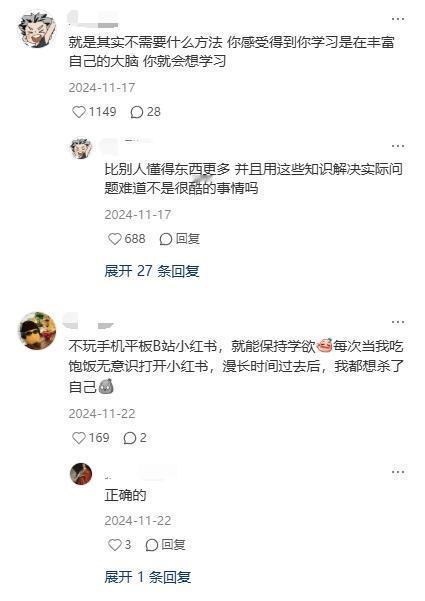Open the 28 replies comment bubble
Screen dimensions: 425x601
coord(136,112)
